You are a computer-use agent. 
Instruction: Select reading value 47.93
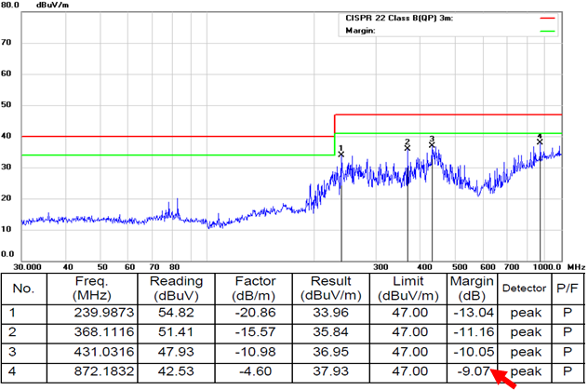pos(176,352)
